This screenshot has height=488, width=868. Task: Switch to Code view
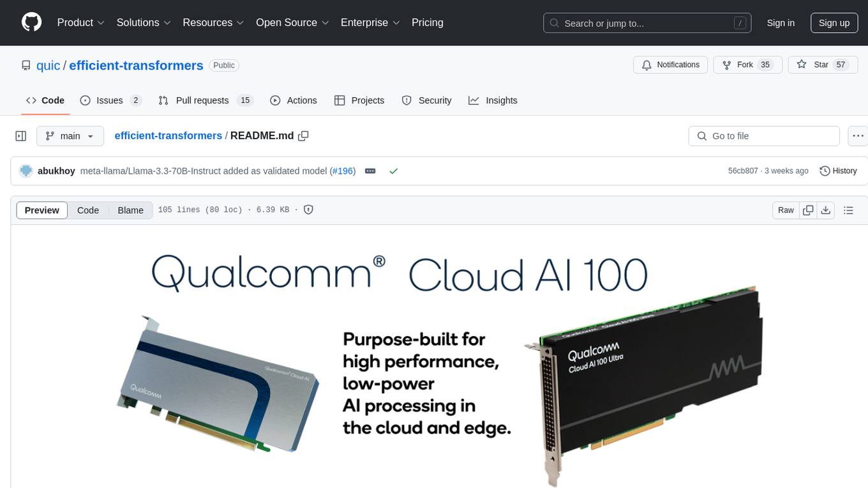(88, 210)
